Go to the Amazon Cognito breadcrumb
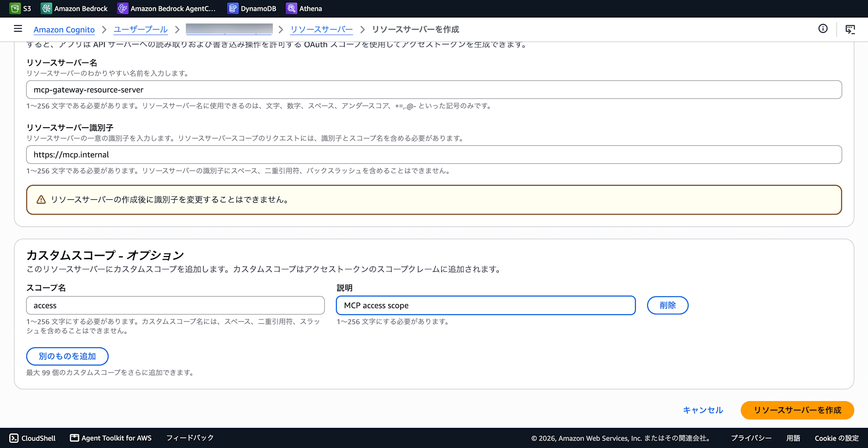 (64, 30)
